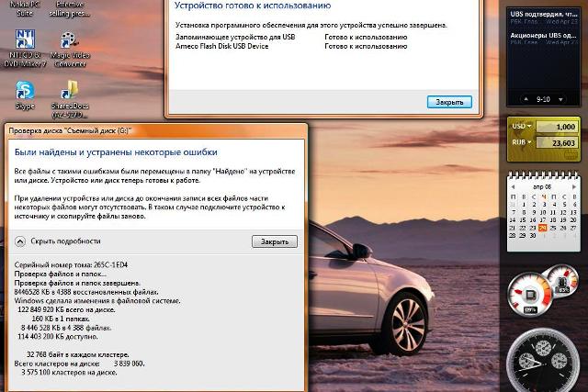Launch Magic Video Converter from the desktop
Viewport: 588px width, 392px height.
[68, 41]
